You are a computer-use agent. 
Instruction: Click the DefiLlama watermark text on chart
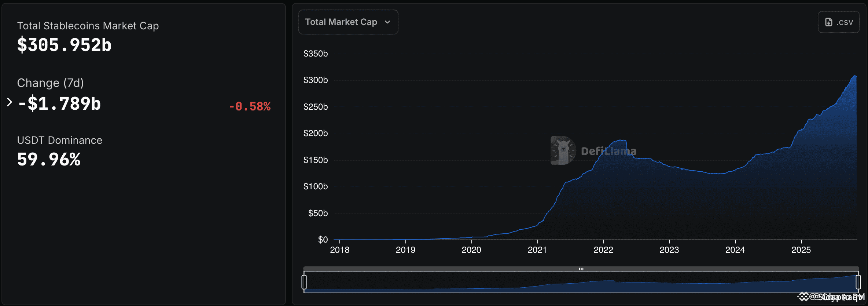(x=608, y=151)
